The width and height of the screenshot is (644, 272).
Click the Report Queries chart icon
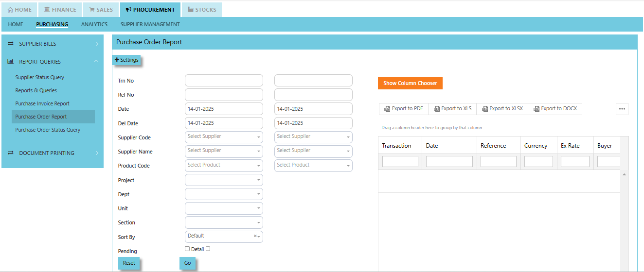pyautogui.click(x=10, y=62)
